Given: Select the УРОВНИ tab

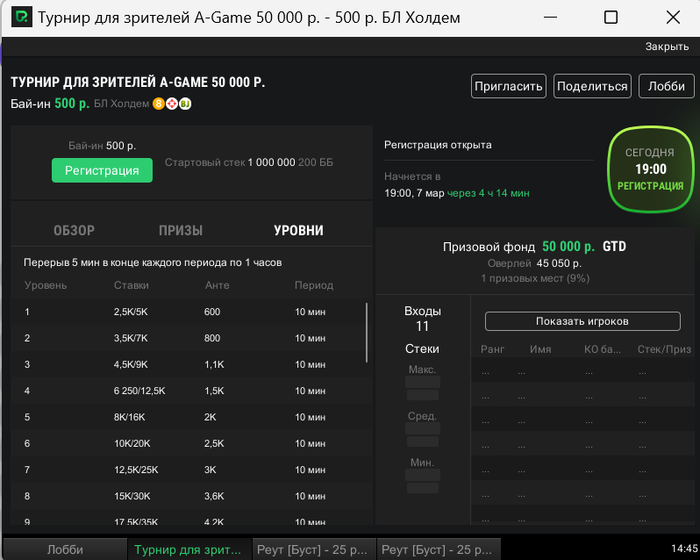Looking at the screenshot, I should (x=299, y=230).
